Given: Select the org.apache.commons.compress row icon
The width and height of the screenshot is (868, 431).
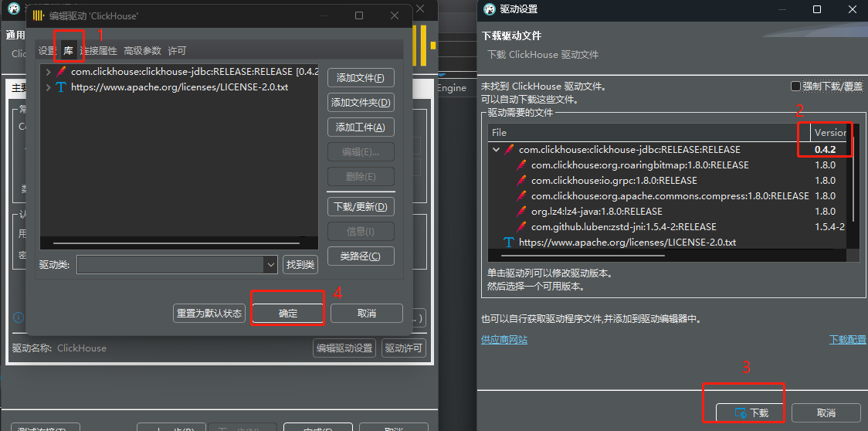Looking at the screenshot, I should [x=521, y=196].
